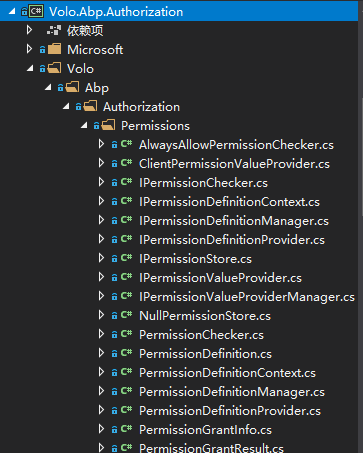The image size is (363, 453).
Task: Click the C# file icon of PermissionDefinitionManager.cs
Action: [126, 391]
